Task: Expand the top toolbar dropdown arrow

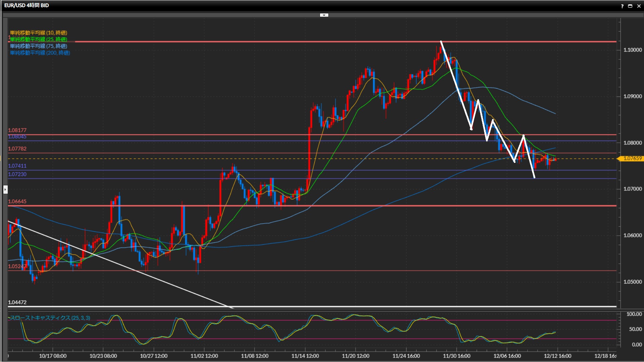Action: 324,15
